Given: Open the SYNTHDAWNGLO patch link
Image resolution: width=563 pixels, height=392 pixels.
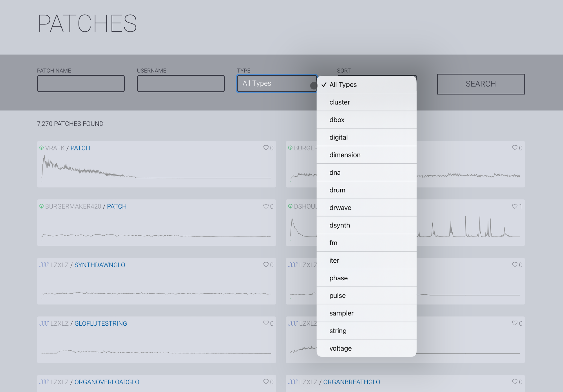Looking at the screenshot, I should (100, 265).
